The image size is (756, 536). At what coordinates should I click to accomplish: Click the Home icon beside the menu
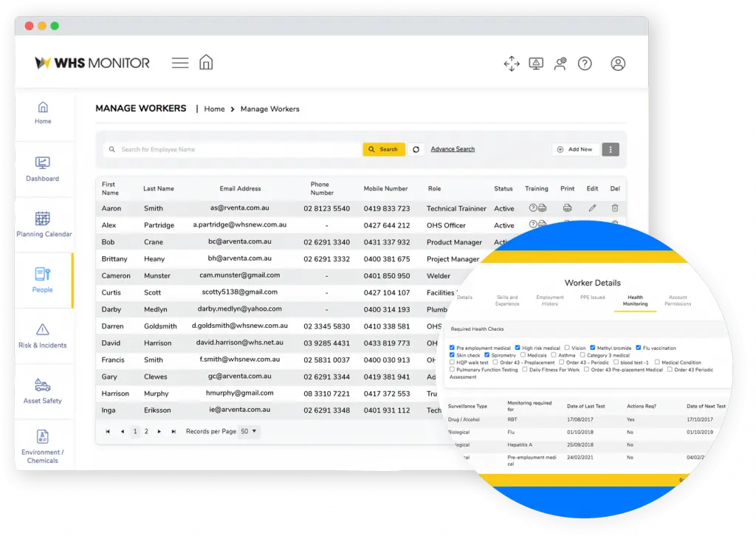coord(206,63)
